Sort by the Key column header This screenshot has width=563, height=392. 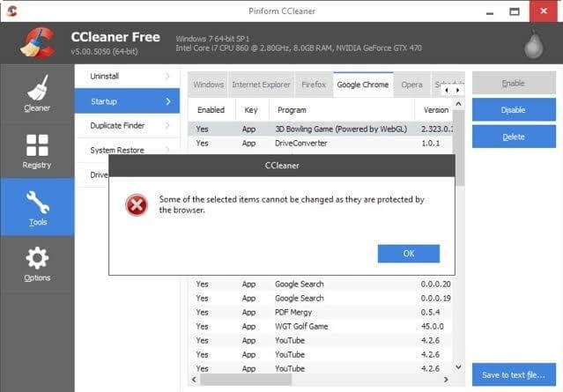point(252,110)
